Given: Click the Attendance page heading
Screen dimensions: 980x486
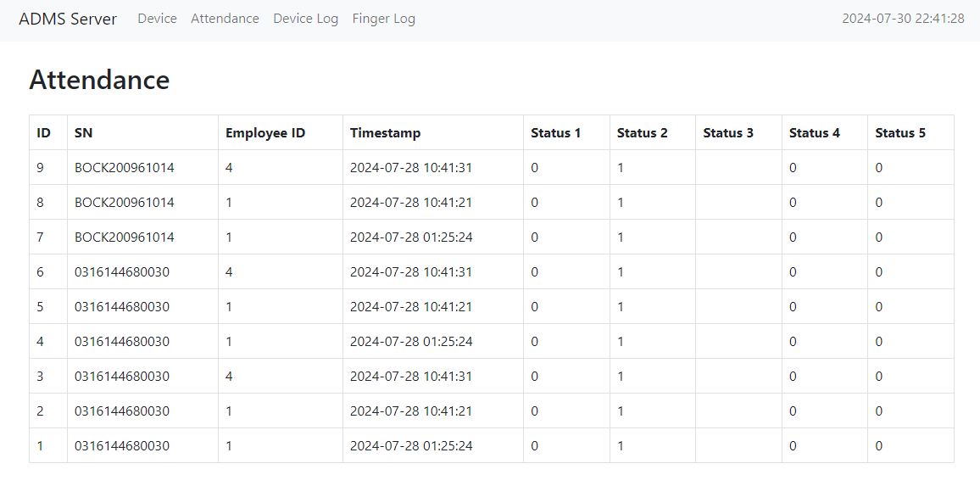Looking at the screenshot, I should coord(99,80).
